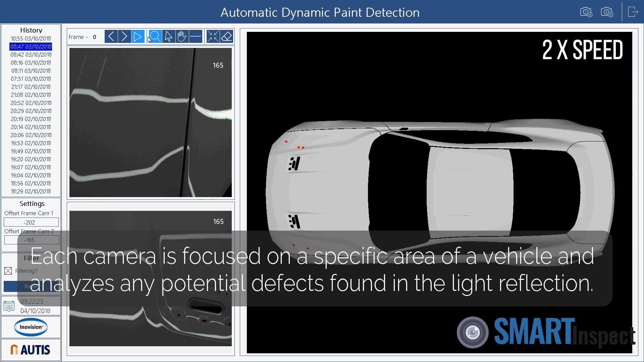Screen dimensions: 644x362
Task: Step to the previous frame
Action: coord(111,36)
